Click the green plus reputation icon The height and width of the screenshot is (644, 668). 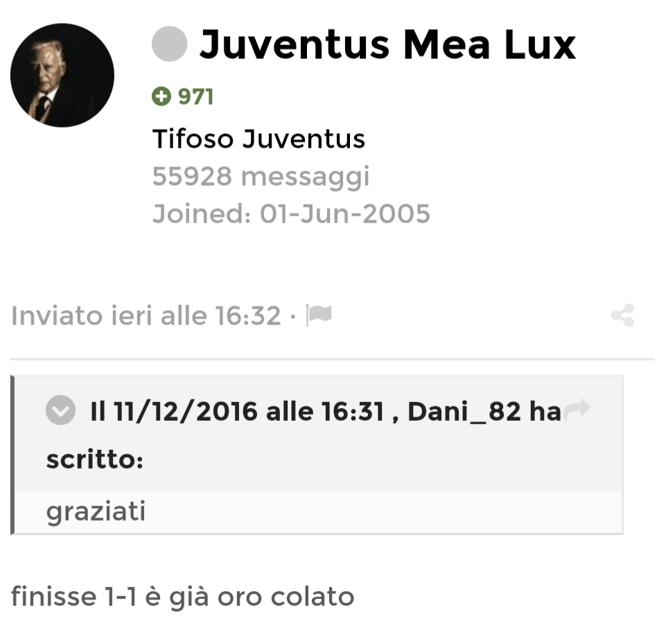click(161, 96)
